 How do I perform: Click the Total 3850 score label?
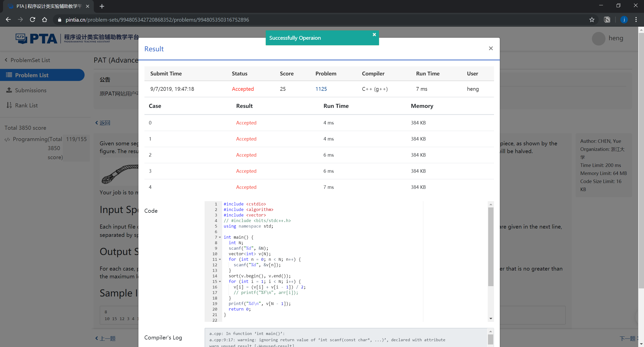pos(25,128)
